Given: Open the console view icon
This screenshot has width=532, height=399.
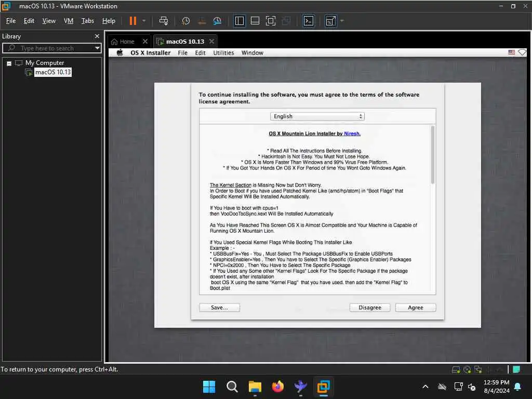Looking at the screenshot, I should pos(309,21).
